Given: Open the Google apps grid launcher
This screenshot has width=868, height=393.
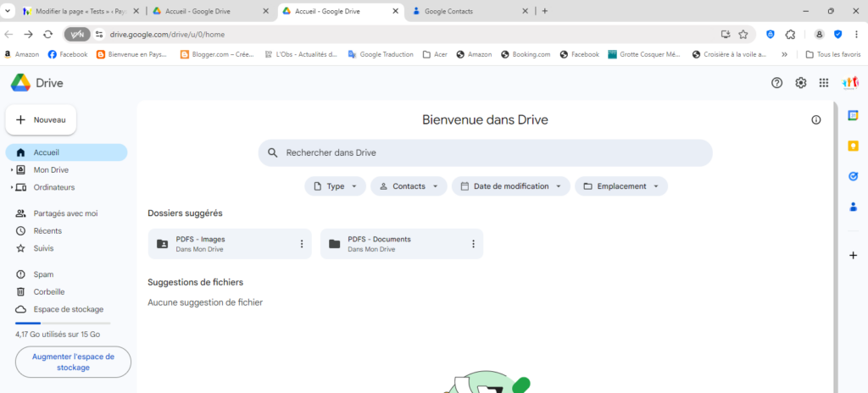Looking at the screenshot, I should 824,83.
